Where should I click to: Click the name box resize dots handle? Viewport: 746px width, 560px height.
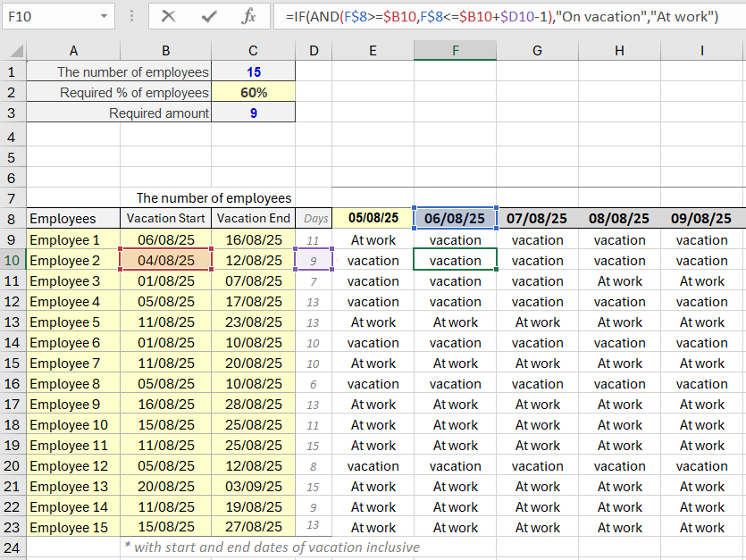(132, 16)
